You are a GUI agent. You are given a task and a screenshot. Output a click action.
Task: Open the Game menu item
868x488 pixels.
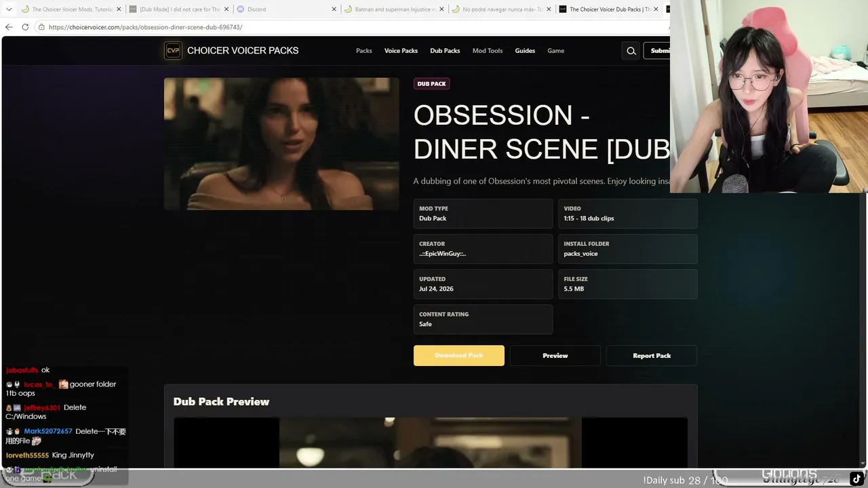555,51
